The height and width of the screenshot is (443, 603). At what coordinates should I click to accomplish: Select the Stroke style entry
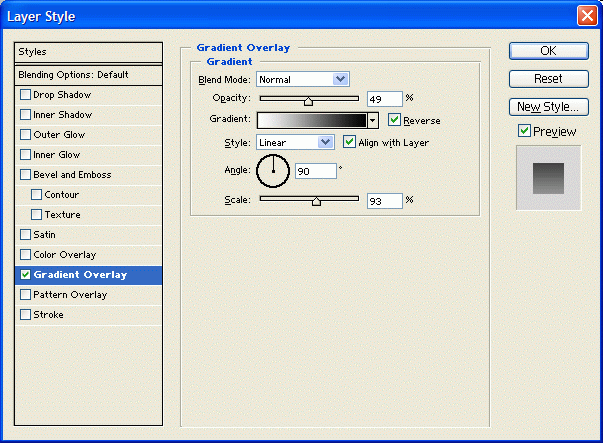point(48,315)
